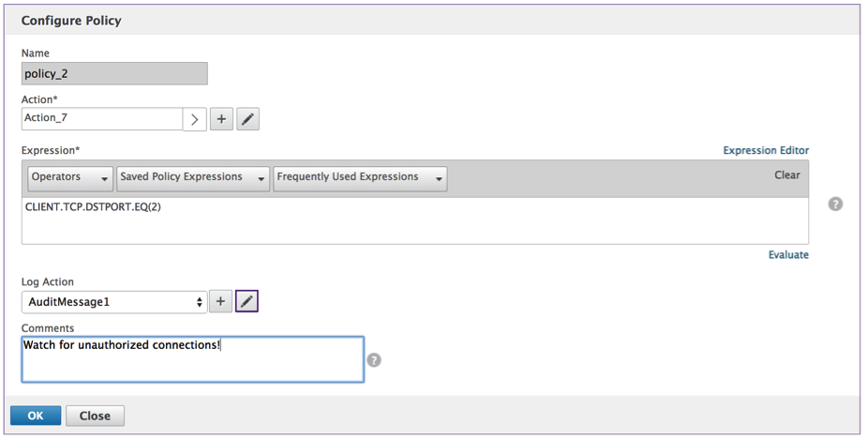Click help icon beside Comments field
The width and height of the screenshot is (868, 440).
tap(374, 359)
